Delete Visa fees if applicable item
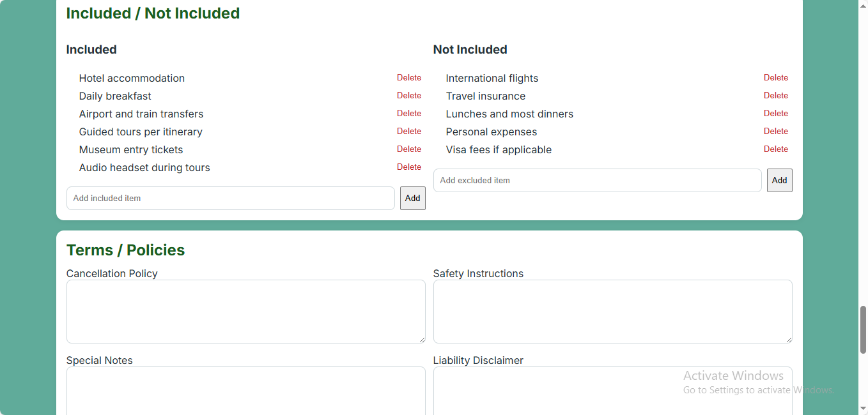The width and height of the screenshot is (868, 415). [775, 149]
